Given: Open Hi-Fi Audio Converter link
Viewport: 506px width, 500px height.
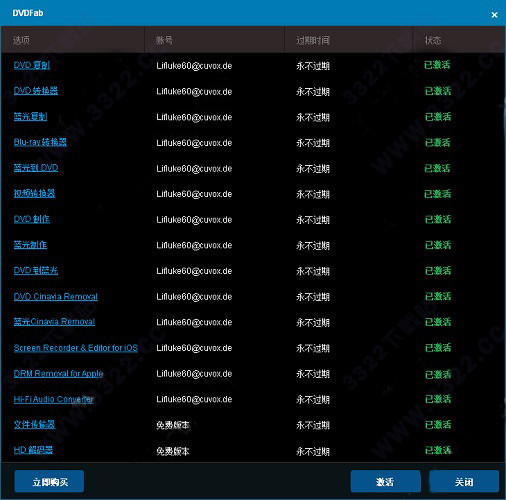Looking at the screenshot, I should click(54, 399).
